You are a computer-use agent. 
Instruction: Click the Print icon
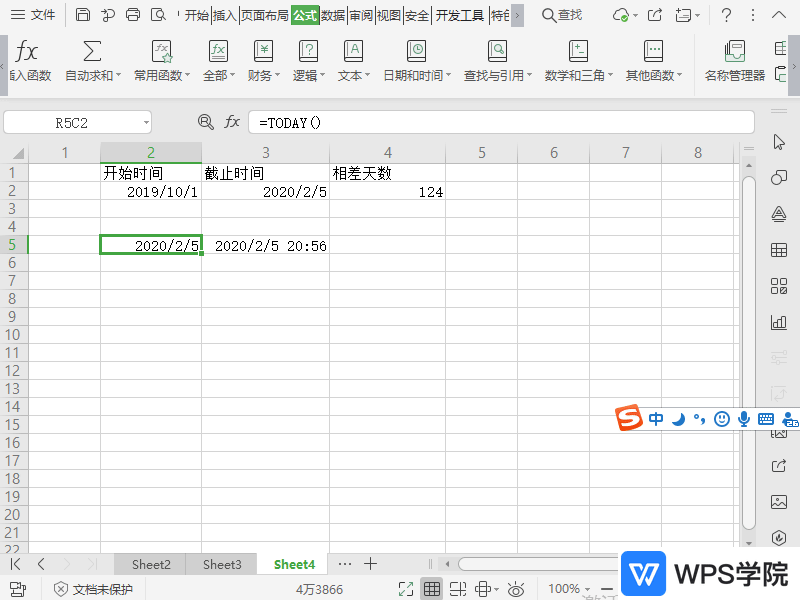click(x=133, y=15)
